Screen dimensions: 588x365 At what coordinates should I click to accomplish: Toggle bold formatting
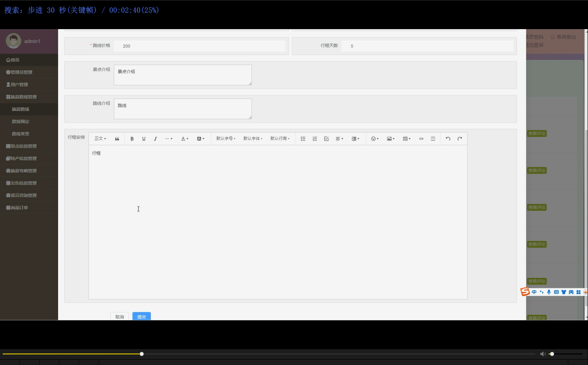tap(132, 139)
